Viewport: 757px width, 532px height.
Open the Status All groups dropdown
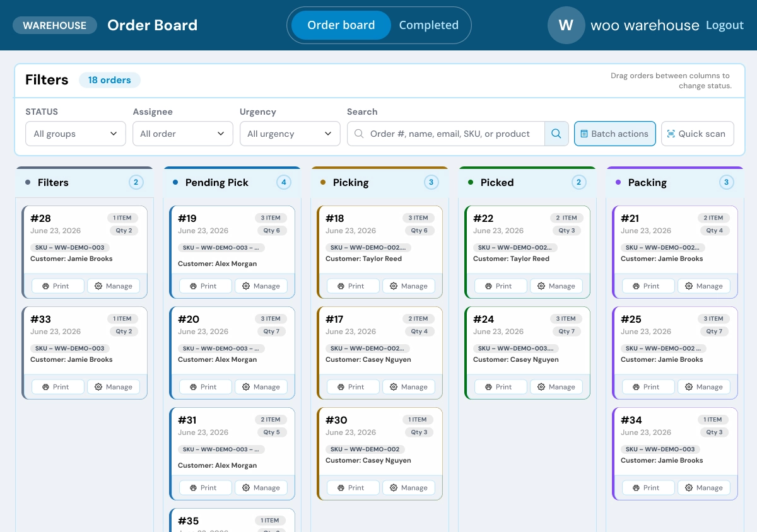point(76,134)
